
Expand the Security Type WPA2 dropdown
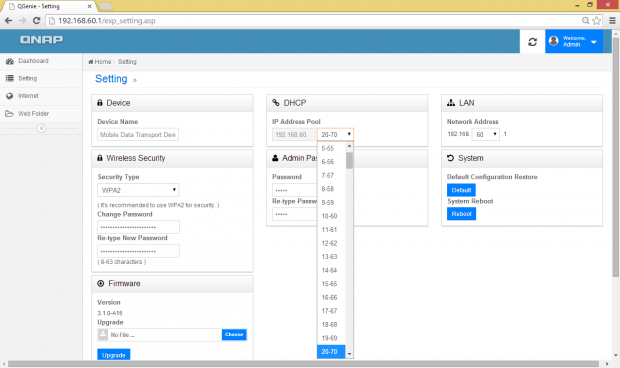[x=138, y=190]
